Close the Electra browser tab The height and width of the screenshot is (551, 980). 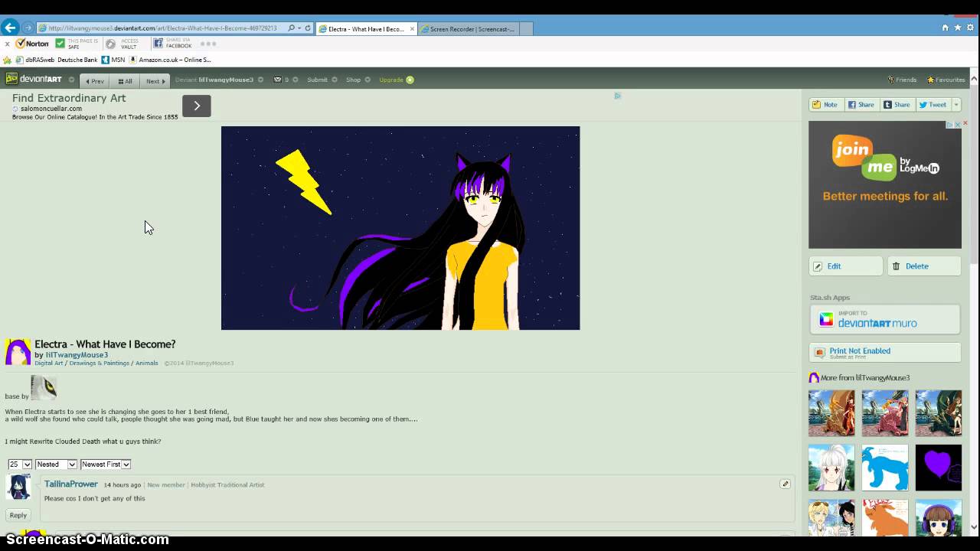click(x=412, y=29)
